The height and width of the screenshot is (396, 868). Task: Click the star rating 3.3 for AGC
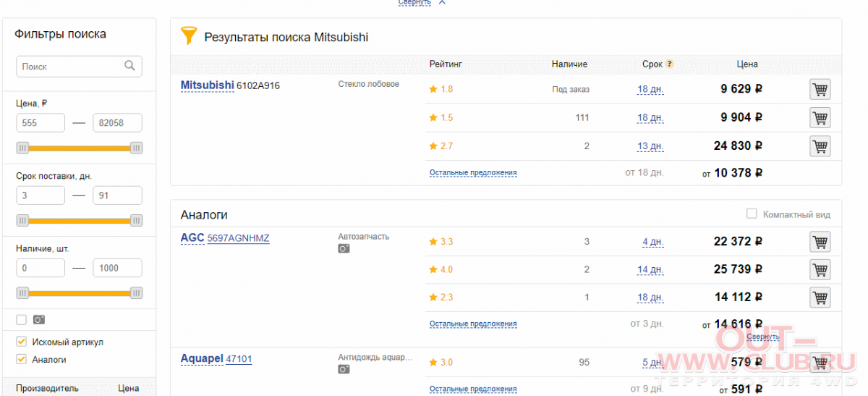pyautogui.click(x=441, y=241)
